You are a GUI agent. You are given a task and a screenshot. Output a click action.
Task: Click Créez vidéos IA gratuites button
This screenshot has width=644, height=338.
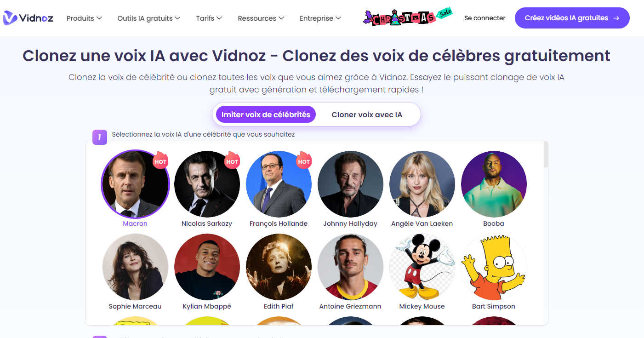pyautogui.click(x=572, y=18)
